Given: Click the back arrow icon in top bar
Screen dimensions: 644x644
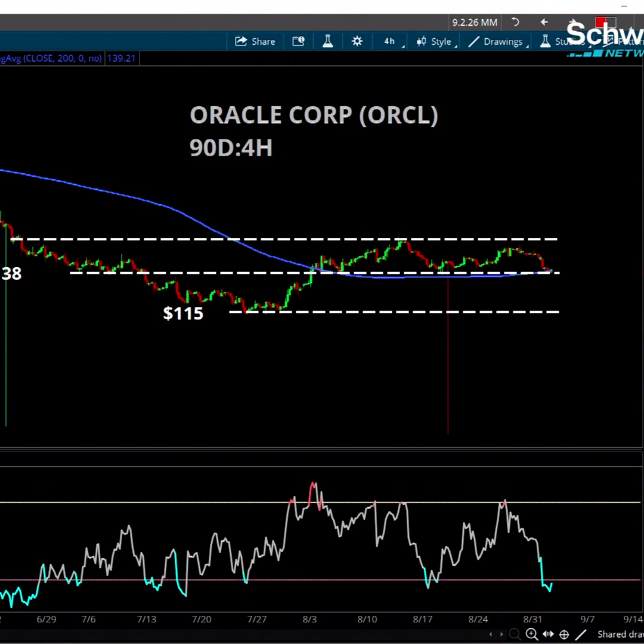Looking at the screenshot, I should click(x=544, y=22).
